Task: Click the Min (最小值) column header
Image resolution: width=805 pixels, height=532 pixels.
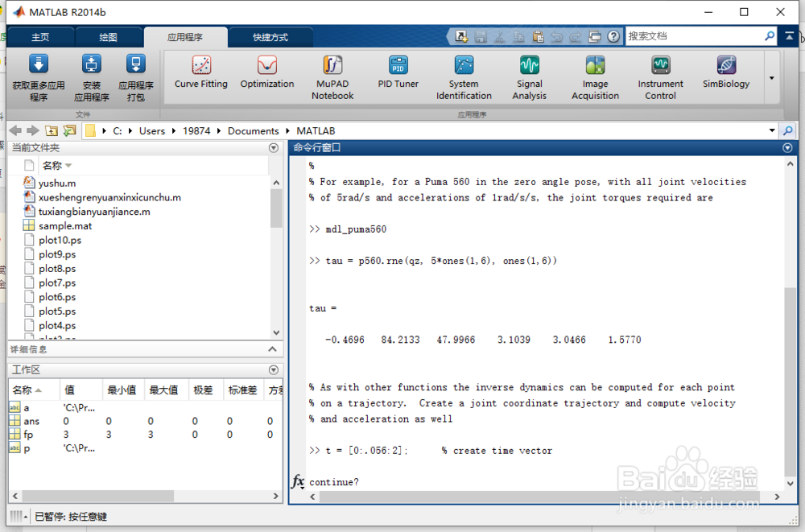Action: (x=122, y=390)
